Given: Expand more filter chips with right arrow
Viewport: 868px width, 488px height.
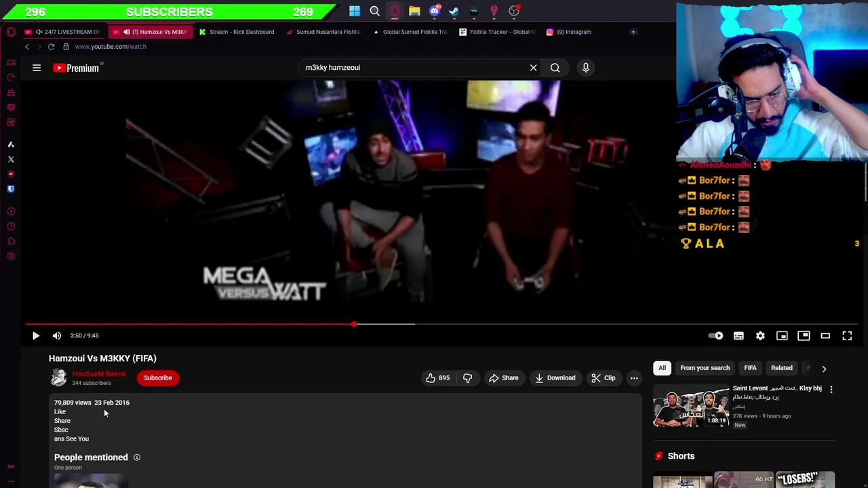Looking at the screenshot, I should tap(824, 369).
